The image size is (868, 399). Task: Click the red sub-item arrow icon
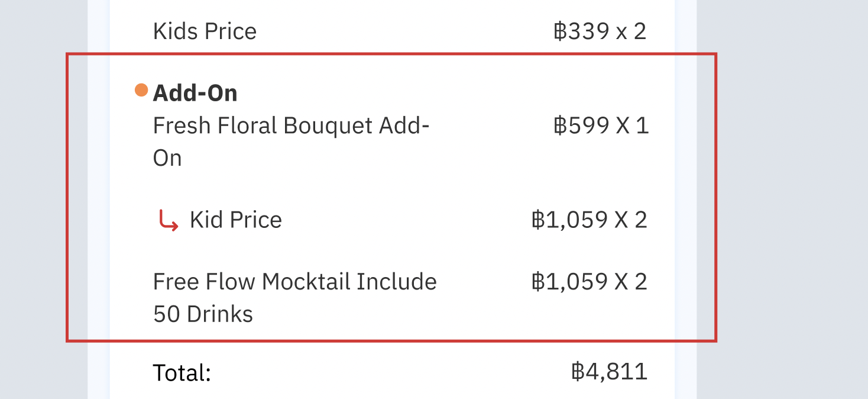click(169, 221)
